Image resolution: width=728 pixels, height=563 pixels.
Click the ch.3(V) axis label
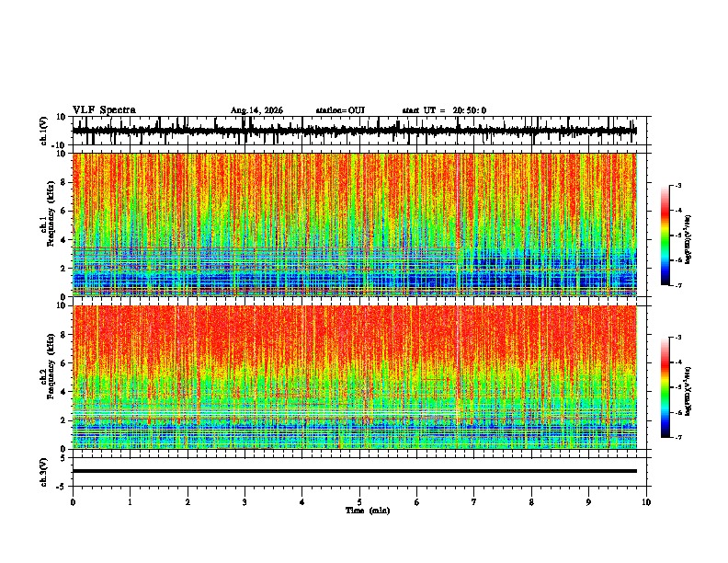click(x=44, y=472)
